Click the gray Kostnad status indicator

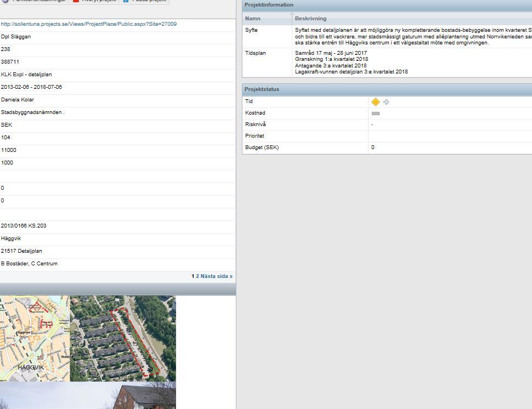(376, 113)
